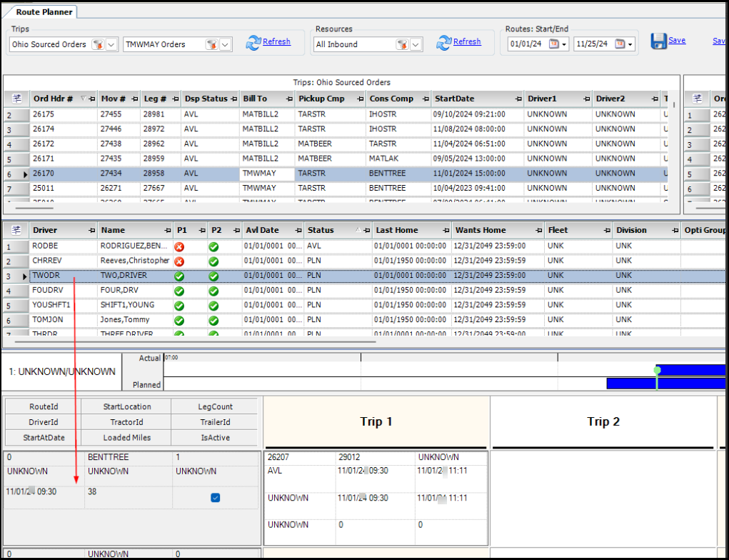Click the green marker on the timeline
This screenshot has height=560, width=729.
657,370
